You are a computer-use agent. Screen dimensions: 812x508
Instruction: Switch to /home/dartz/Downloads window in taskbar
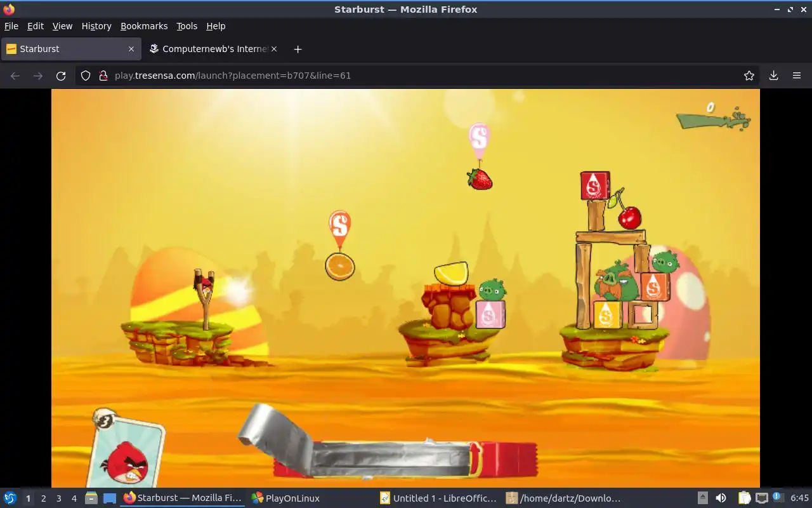point(564,498)
